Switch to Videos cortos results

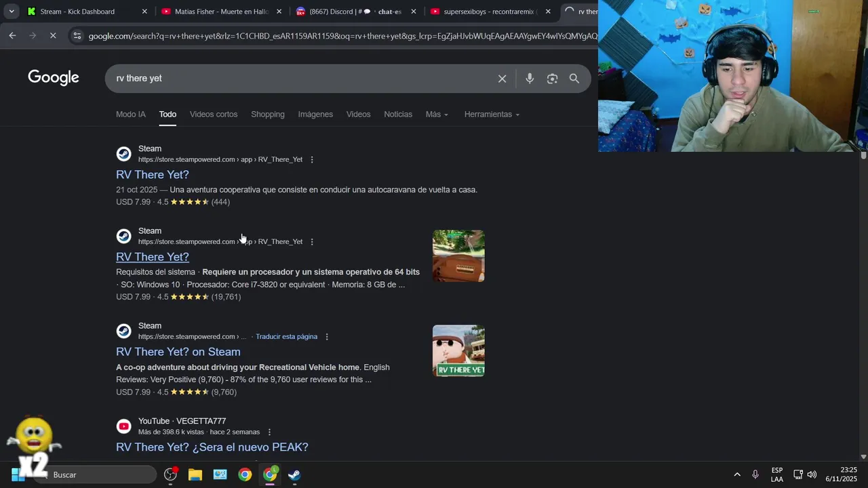[x=214, y=115]
